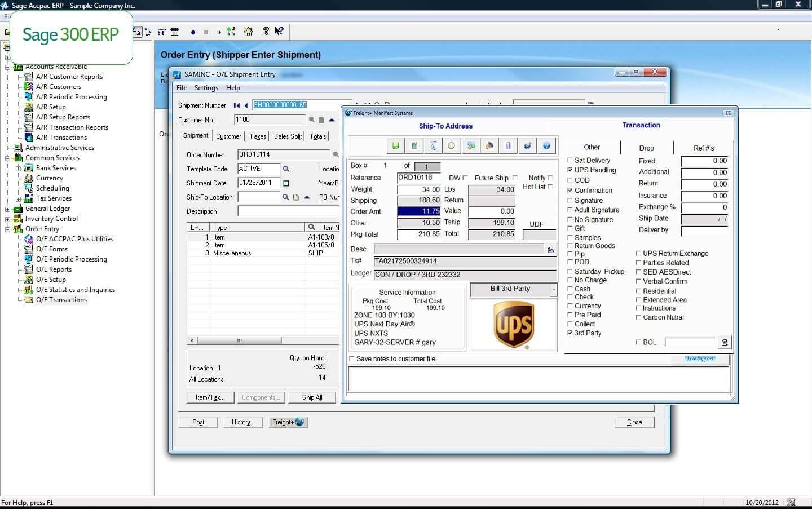812x509 pixels.
Task: Click Ship All button
Action: tap(312, 397)
